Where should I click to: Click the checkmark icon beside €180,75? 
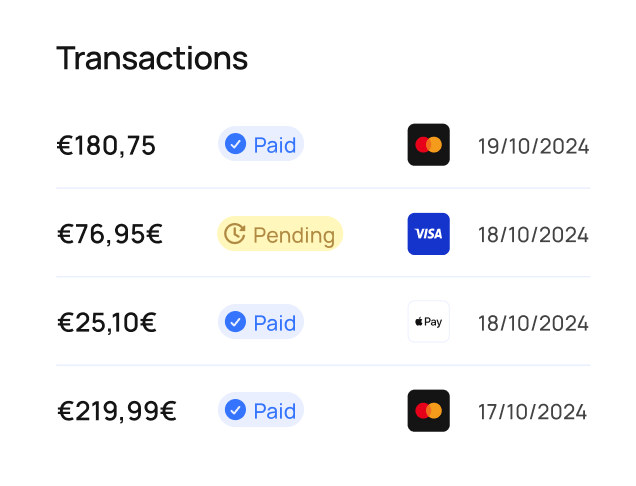[x=236, y=145]
